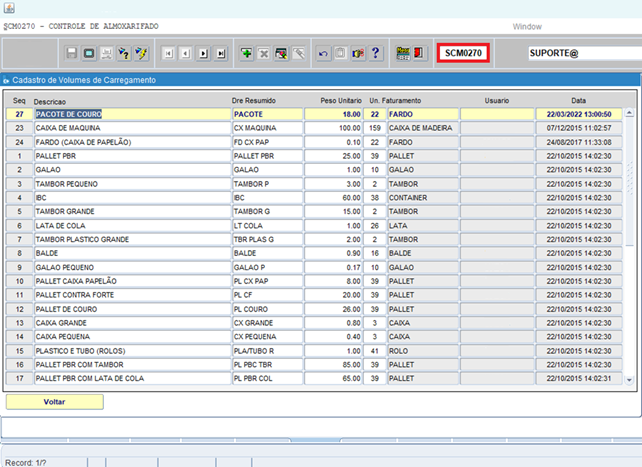Click the Java icon in the title bar

click(x=9, y=8)
